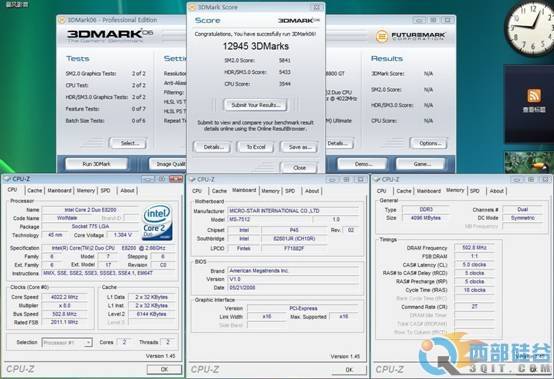Open About tab in right CPU-Z window

[x=496, y=191]
